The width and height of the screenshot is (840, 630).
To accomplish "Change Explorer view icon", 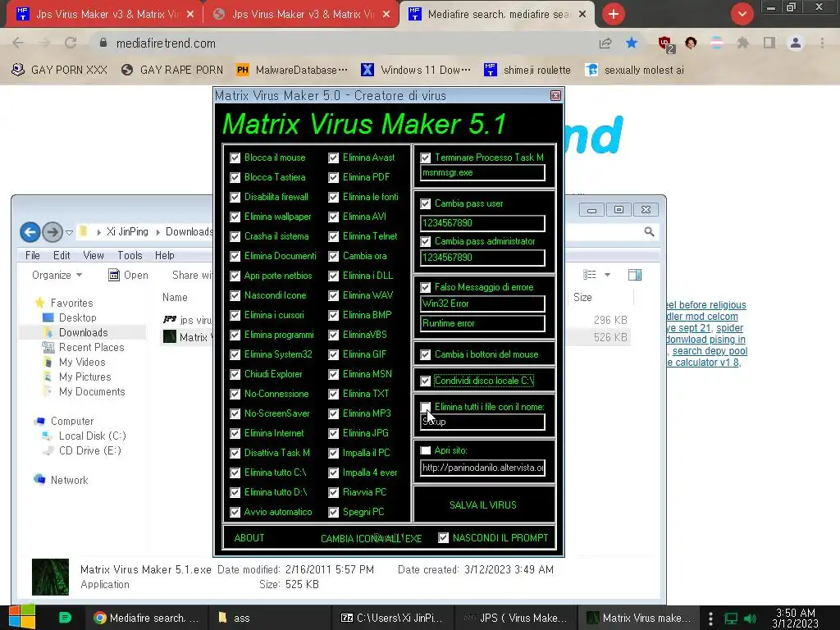I will pos(590,275).
